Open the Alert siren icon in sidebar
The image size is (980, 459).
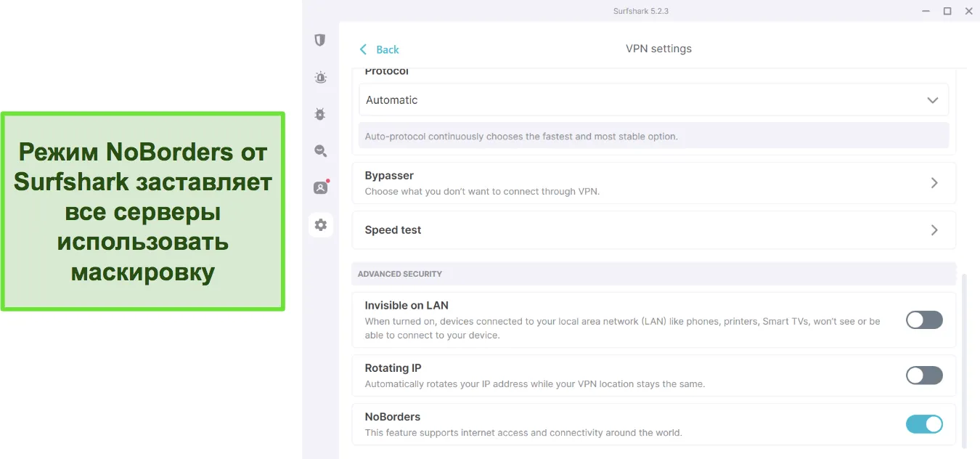tap(320, 77)
